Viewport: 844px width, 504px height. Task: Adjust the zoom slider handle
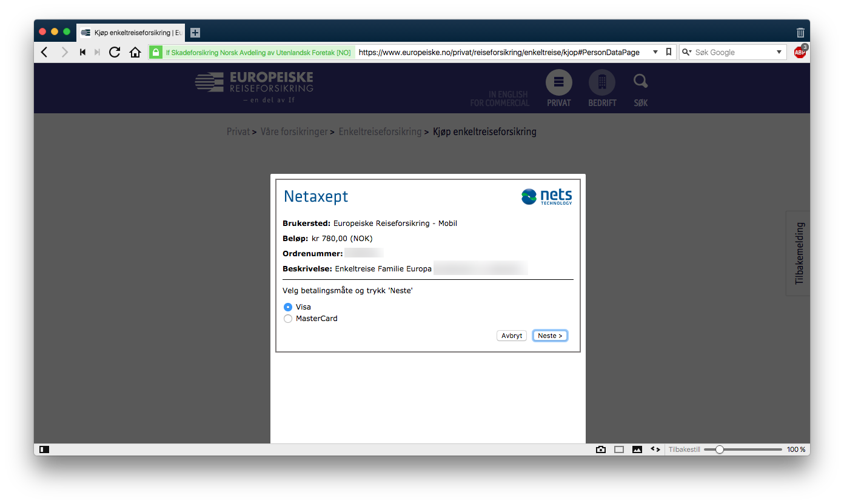pos(720,449)
